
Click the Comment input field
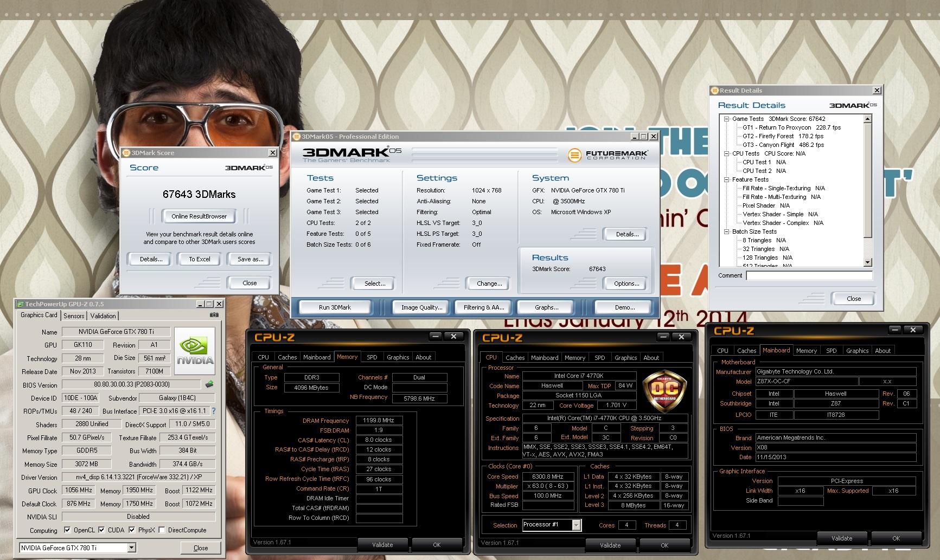809,276
